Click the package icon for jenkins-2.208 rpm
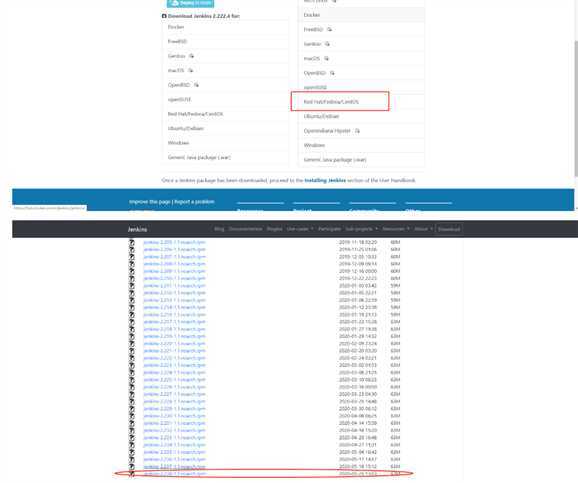 click(x=132, y=264)
